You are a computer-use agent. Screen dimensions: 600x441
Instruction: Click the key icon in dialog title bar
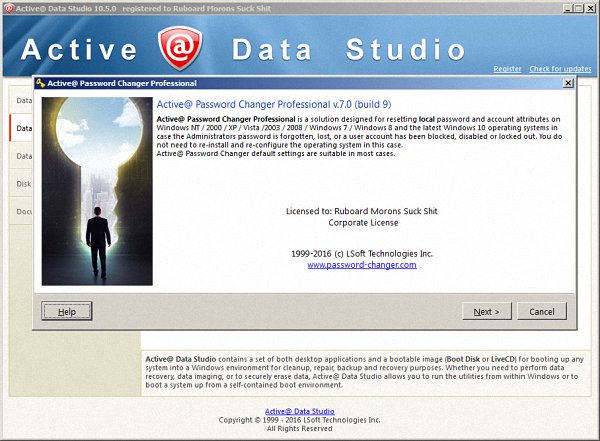click(40, 83)
